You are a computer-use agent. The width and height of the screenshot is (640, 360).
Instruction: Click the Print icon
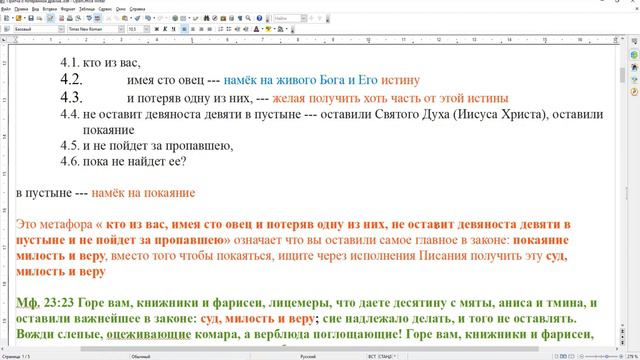coord(70,18)
